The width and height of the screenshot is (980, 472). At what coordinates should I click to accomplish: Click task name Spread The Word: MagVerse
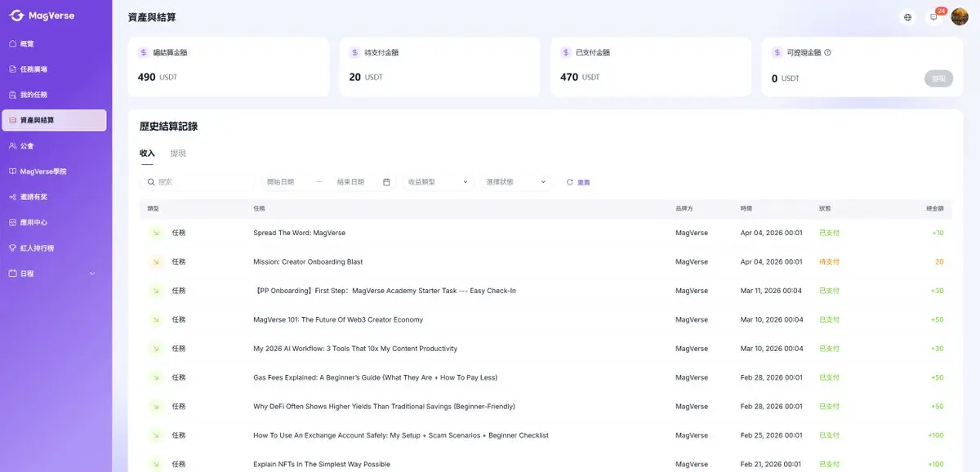click(x=300, y=233)
